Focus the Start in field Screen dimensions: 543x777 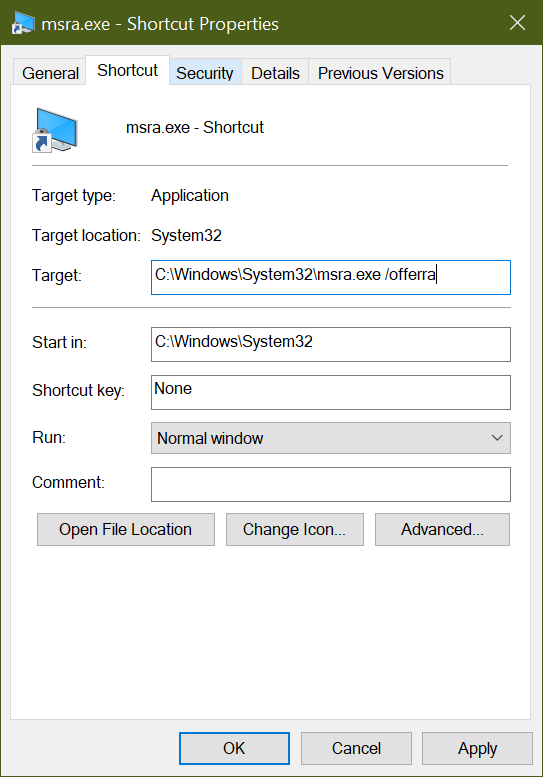[330, 344]
